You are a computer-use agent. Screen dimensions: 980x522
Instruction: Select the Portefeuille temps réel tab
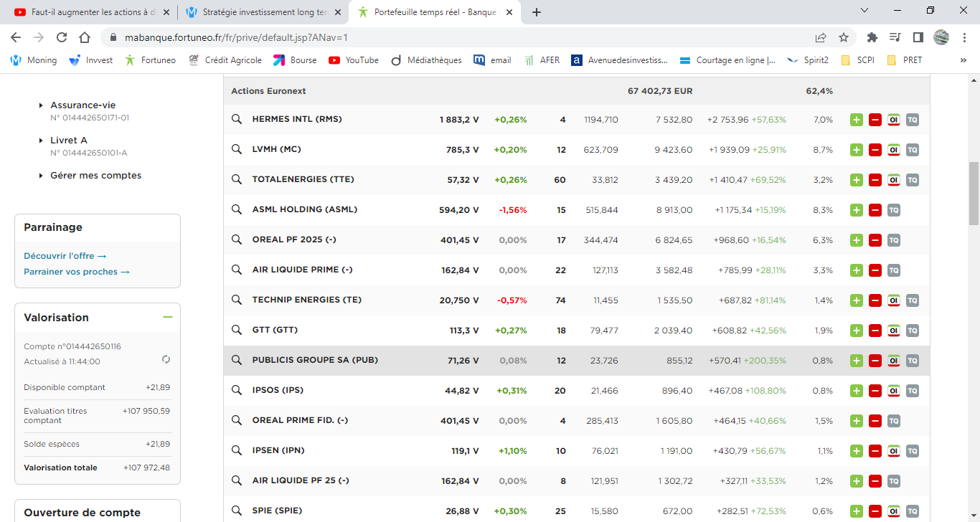(x=435, y=12)
